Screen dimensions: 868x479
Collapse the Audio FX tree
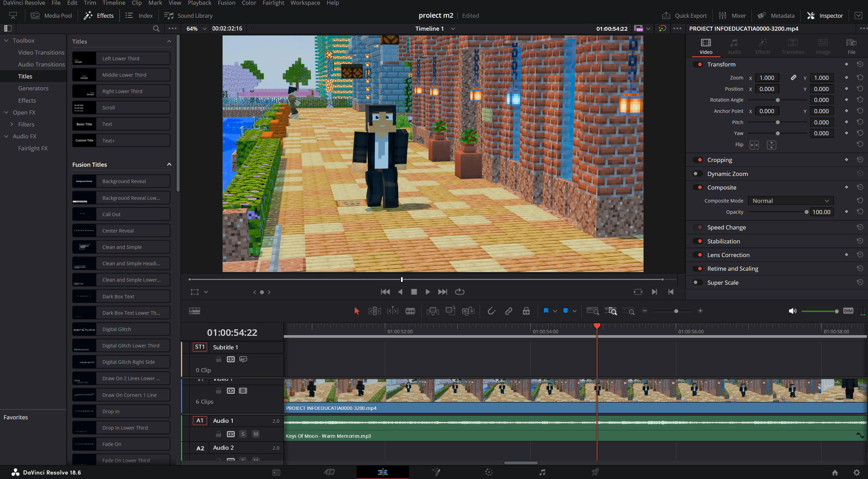tap(6, 136)
